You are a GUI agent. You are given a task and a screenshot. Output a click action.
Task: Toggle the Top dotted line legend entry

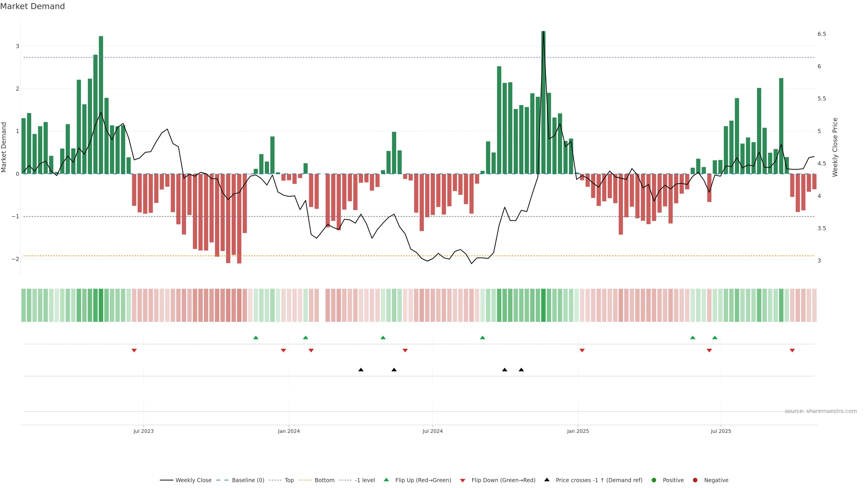coord(289,480)
